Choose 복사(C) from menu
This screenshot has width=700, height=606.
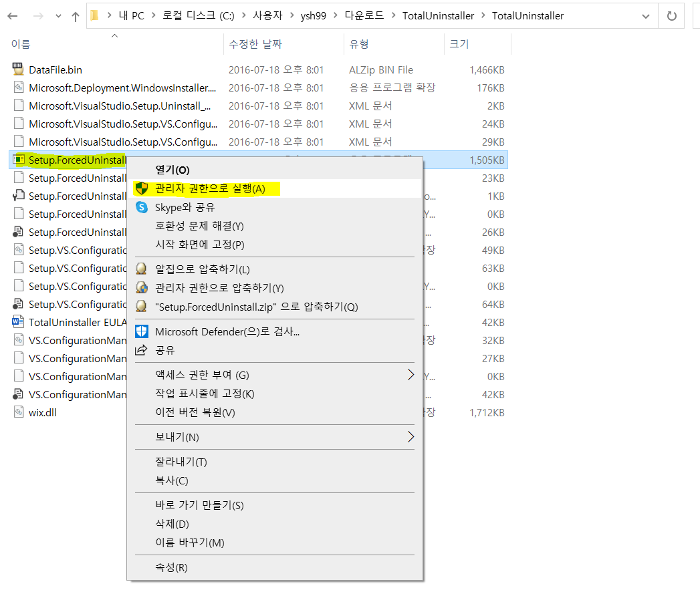(171, 480)
